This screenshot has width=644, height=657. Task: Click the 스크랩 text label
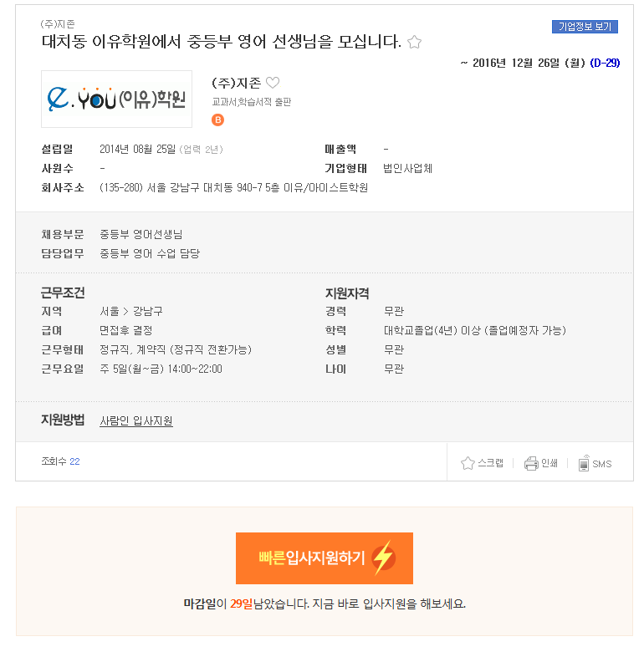[490, 463]
